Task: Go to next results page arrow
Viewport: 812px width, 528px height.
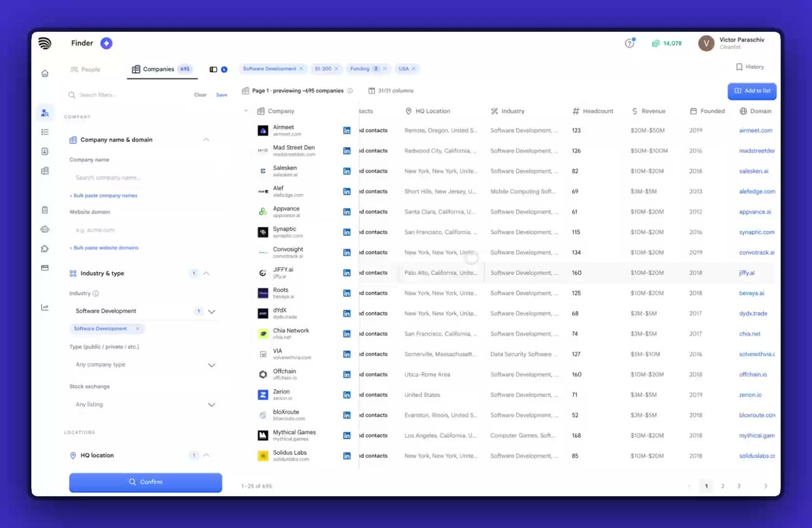Action: (765, 486)
